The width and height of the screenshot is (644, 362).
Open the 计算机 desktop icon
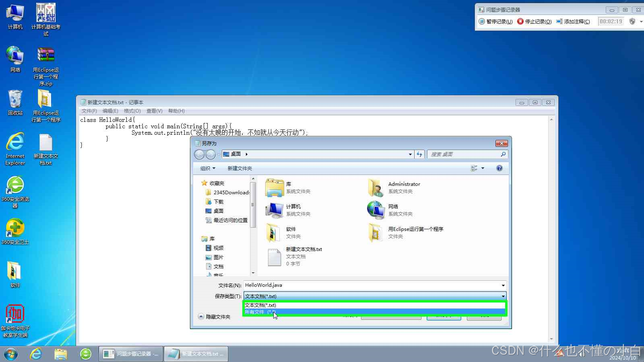15,16
